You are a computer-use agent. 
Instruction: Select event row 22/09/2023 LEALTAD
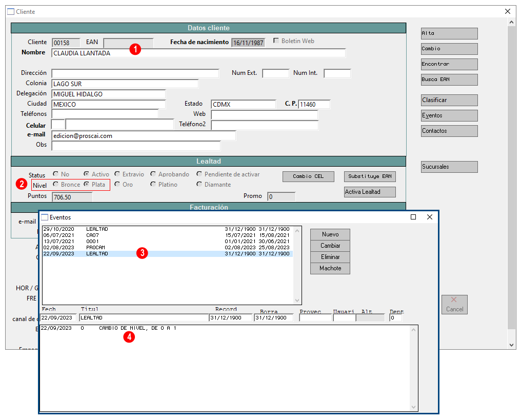(x=168, y=254)
